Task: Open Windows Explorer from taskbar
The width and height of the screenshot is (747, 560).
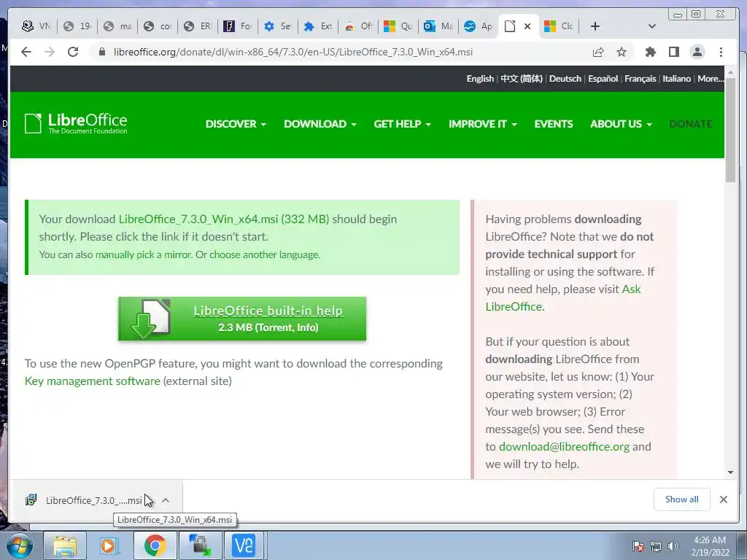Action: click(x=65, y=545)
